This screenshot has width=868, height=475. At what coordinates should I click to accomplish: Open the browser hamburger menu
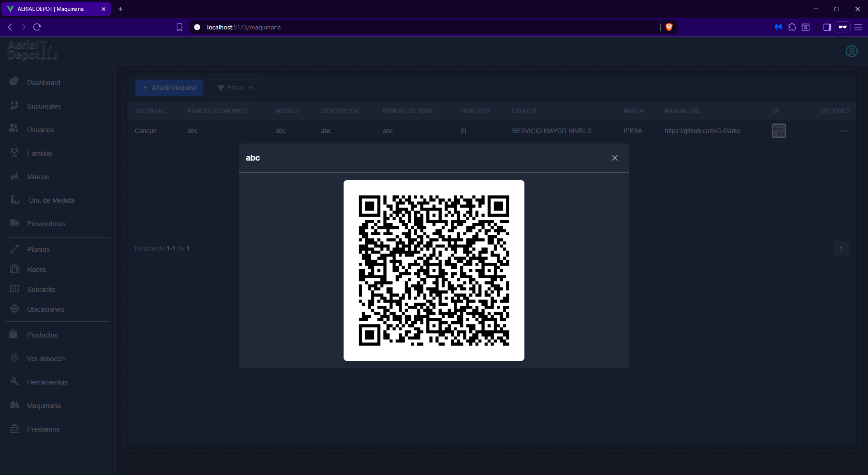858,27
